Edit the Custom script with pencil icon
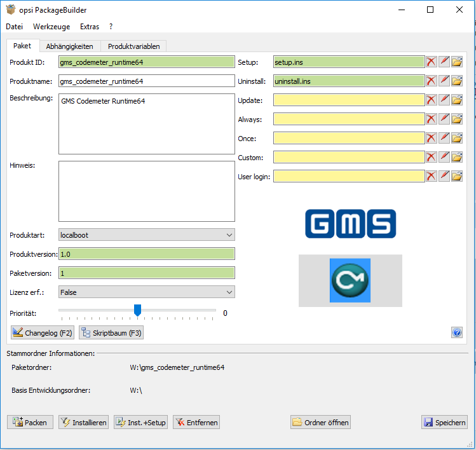 coord(444,158)
